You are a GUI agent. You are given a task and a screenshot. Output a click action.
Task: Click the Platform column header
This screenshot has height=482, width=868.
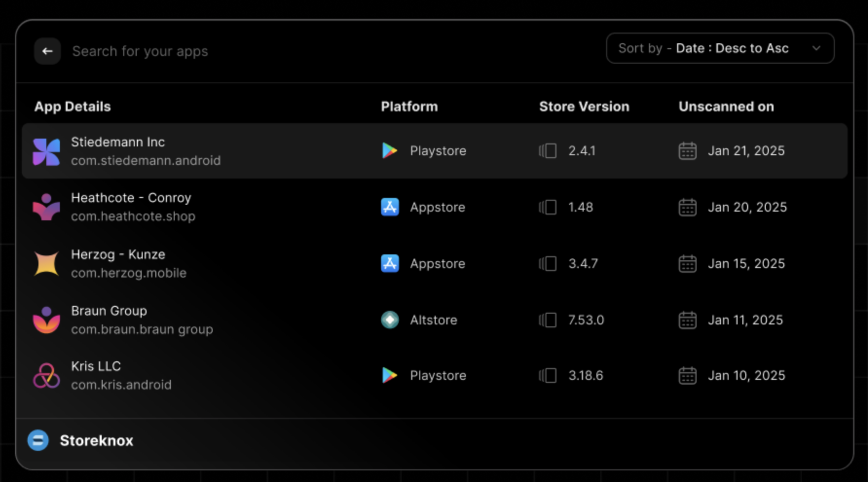coord(409,107)
